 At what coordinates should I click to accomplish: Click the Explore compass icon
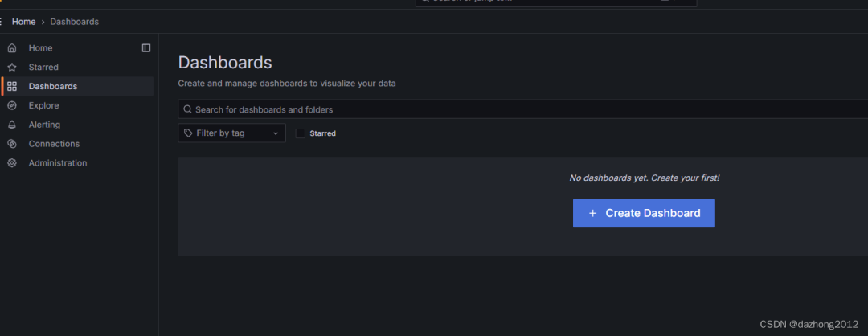click(x=11, y=106)
